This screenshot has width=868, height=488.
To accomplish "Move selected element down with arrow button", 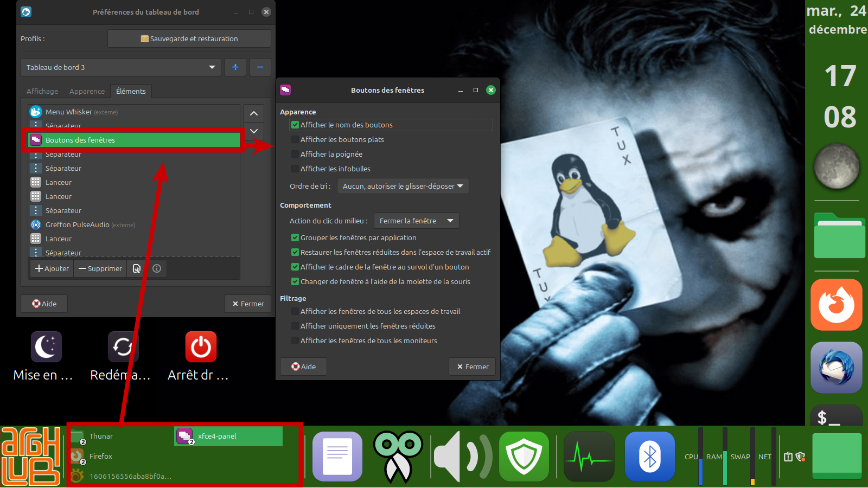I will coord(254,131).
